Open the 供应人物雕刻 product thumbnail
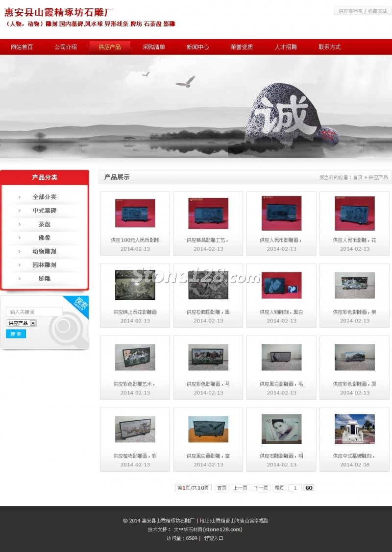Image resolution: width=392 pixels, height=552 pixels. [x=281, y=285]
